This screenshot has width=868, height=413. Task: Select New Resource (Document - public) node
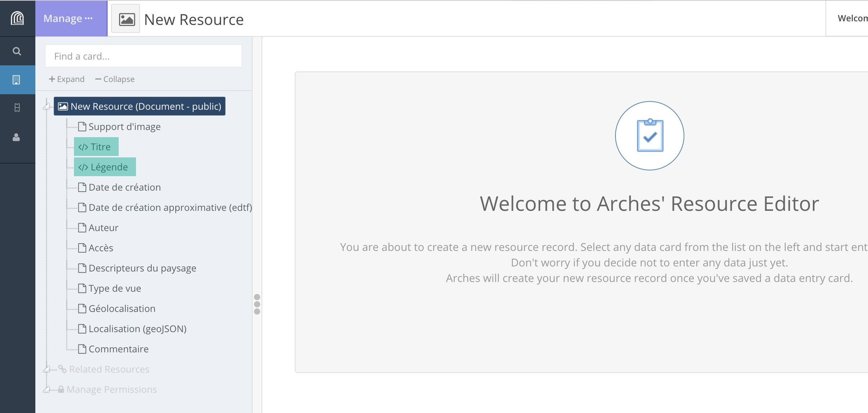pos(140,106)
